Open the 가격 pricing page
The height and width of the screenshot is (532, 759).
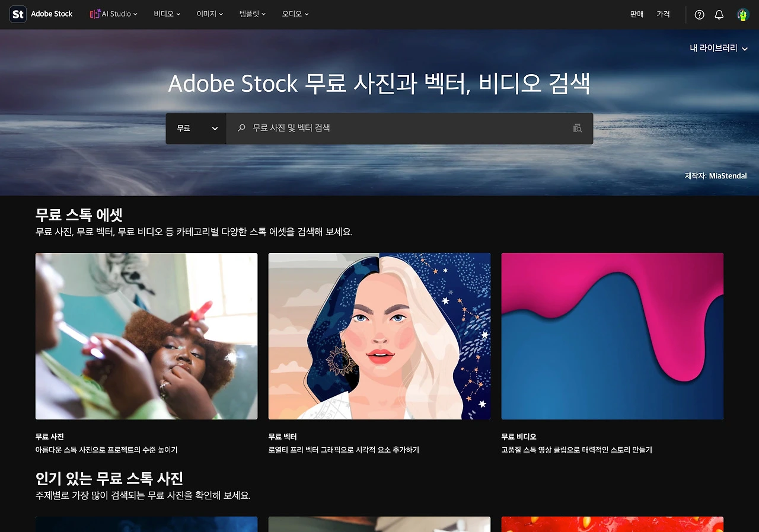point(663,14)
